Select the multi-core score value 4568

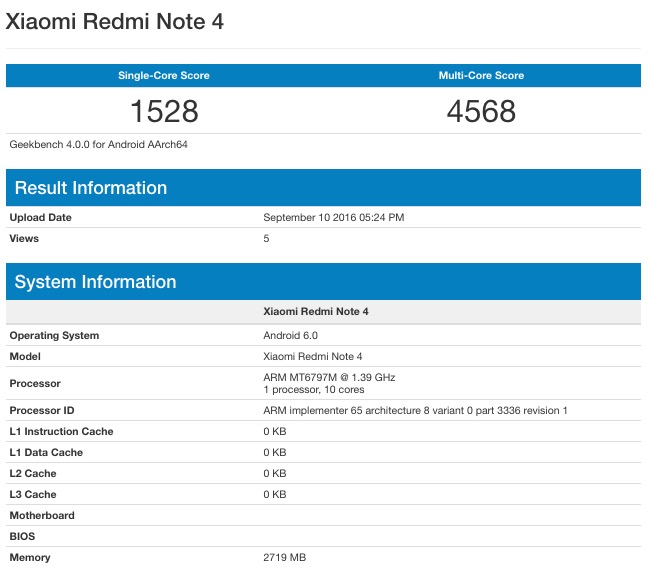pos(481,110)
